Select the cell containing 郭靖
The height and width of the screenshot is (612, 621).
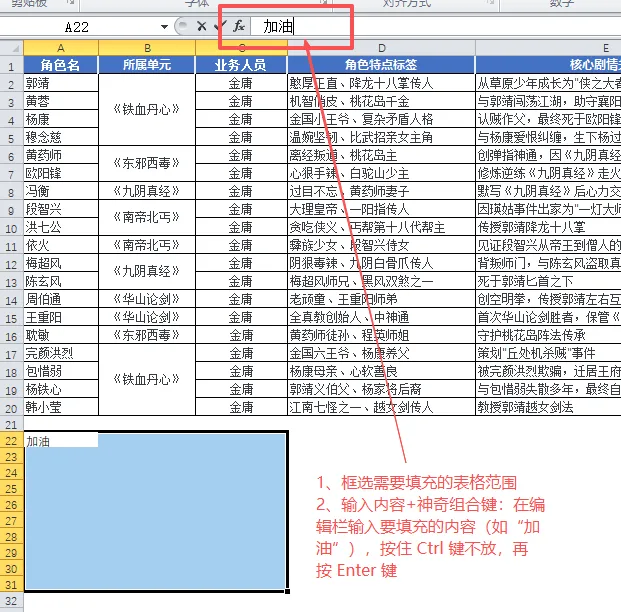point(61,83)
